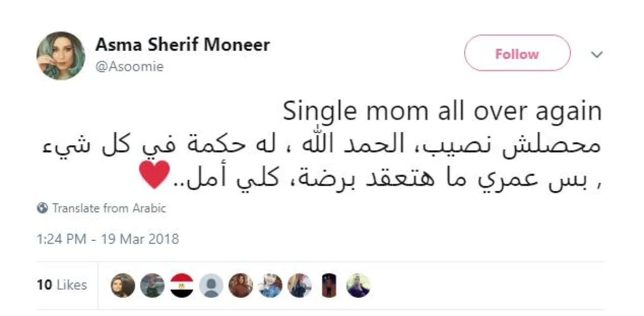
Task: Open the 1:24 PM - 19 Mar 2018 timestamp
Action: pos(107,239)
